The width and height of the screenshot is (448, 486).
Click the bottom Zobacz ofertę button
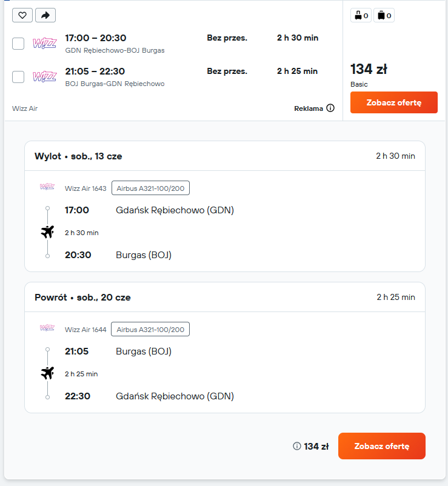[382, 446]
